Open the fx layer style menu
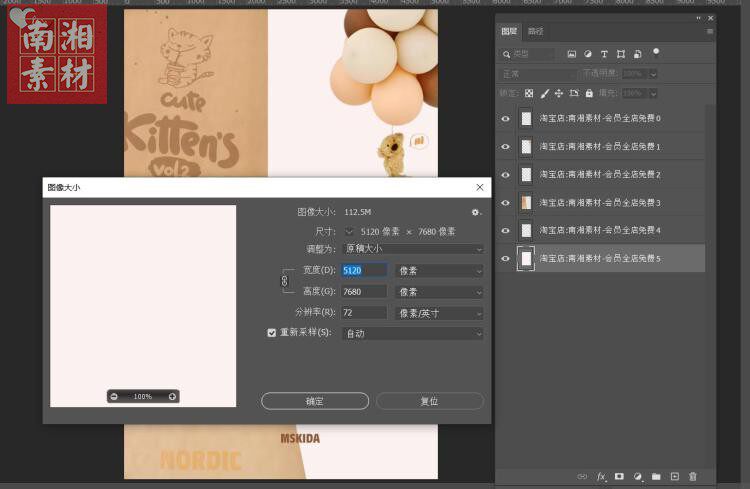 [x=601, y=476]
